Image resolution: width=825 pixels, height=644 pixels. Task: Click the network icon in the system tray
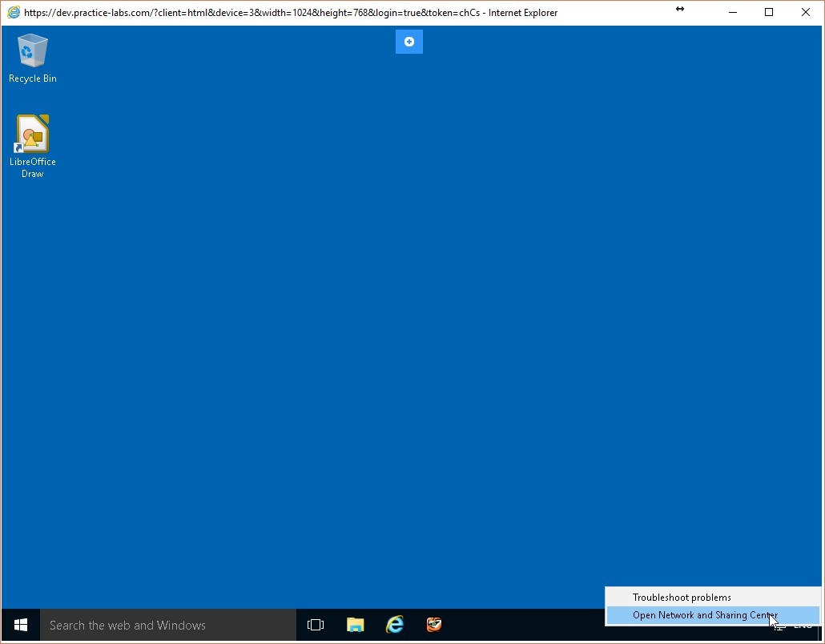pos(779,629)
